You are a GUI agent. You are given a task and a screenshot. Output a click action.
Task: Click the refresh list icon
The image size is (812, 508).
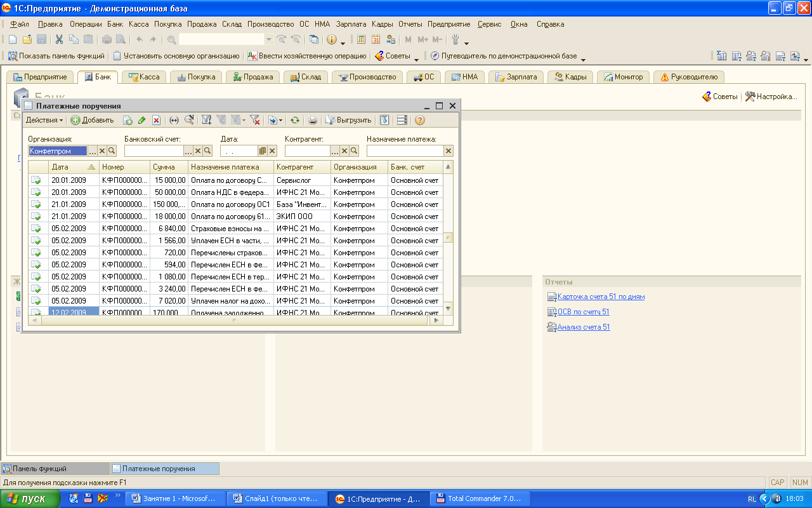coord(294,120)
